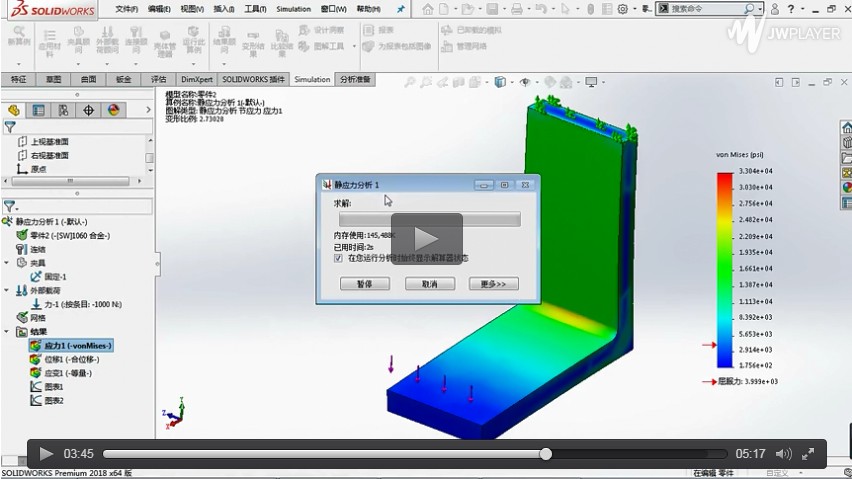852x479 pixels.
Task: Click the user login person icon
Action: pos(774,9)
